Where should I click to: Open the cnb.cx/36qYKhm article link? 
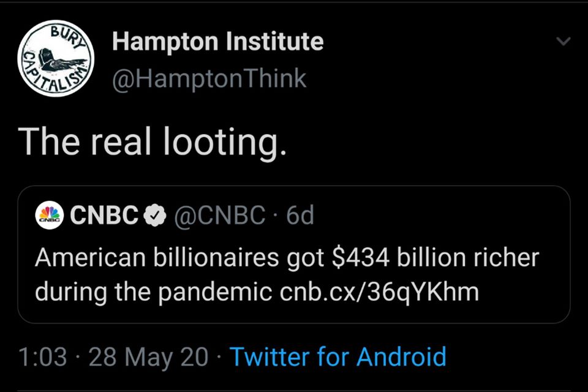380,292
